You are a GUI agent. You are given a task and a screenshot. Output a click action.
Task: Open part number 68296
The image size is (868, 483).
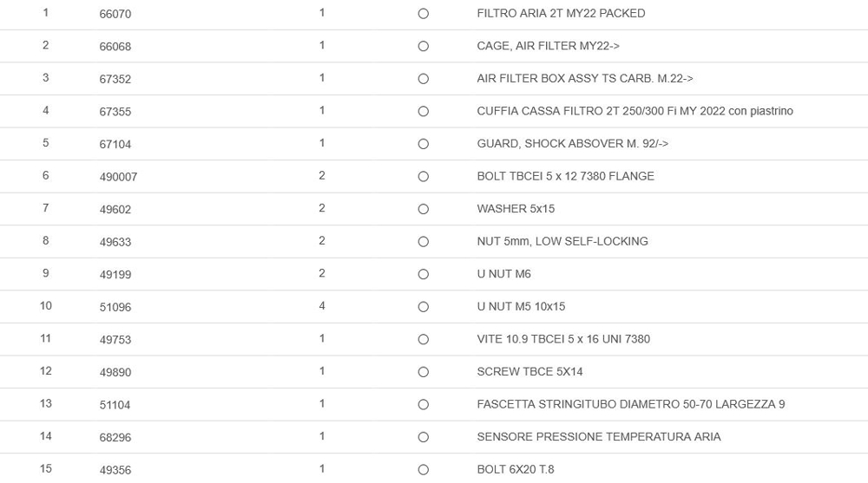[x=115, y=438]
